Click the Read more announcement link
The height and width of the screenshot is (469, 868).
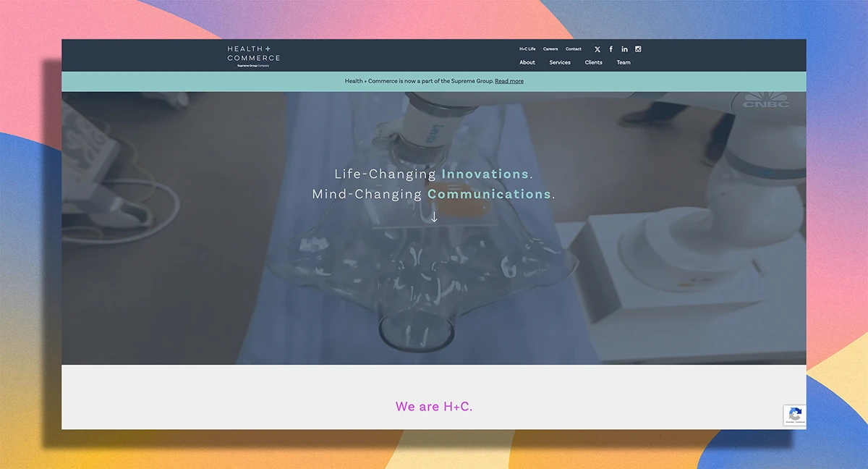509,81
